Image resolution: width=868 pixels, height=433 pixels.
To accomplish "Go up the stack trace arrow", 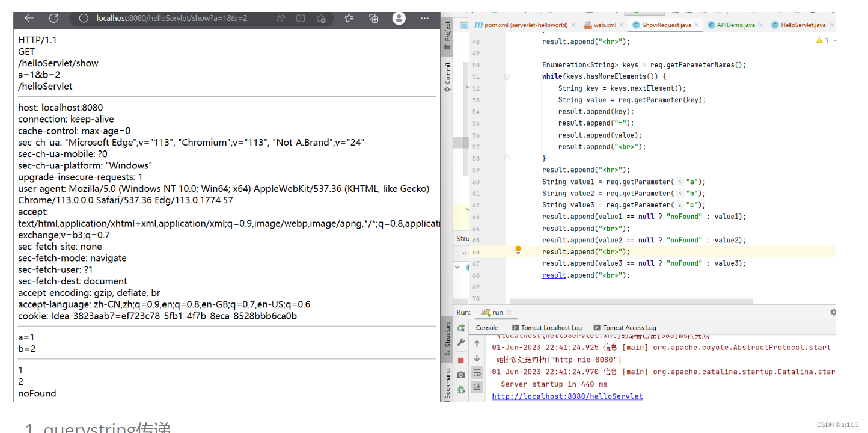I will click(x=477, y=343).
